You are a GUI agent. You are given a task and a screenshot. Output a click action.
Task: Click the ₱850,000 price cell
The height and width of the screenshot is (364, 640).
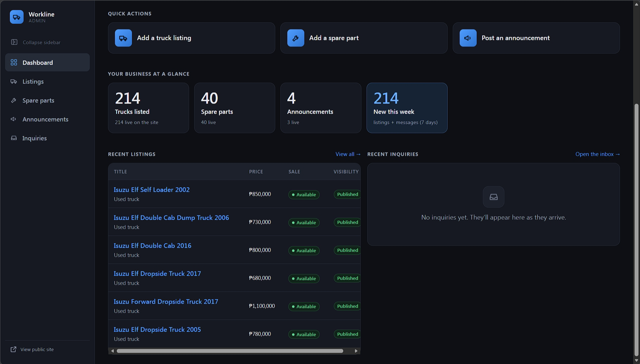[260, 194]
